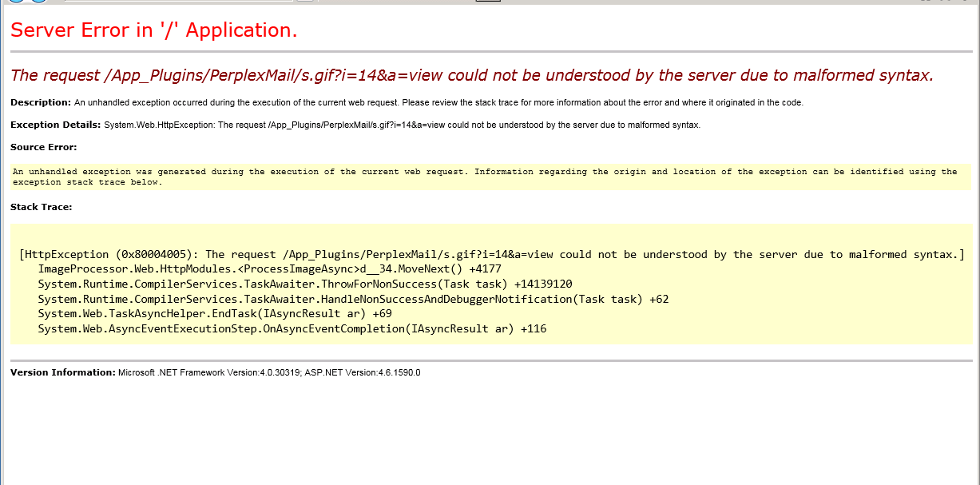Click the 'System.Web.TaskAsyncHelper.EndTask(IAsyncResult ar) +69' line
Image resolution: width=980 pixels, height=485 pixels.
(215, 314)
